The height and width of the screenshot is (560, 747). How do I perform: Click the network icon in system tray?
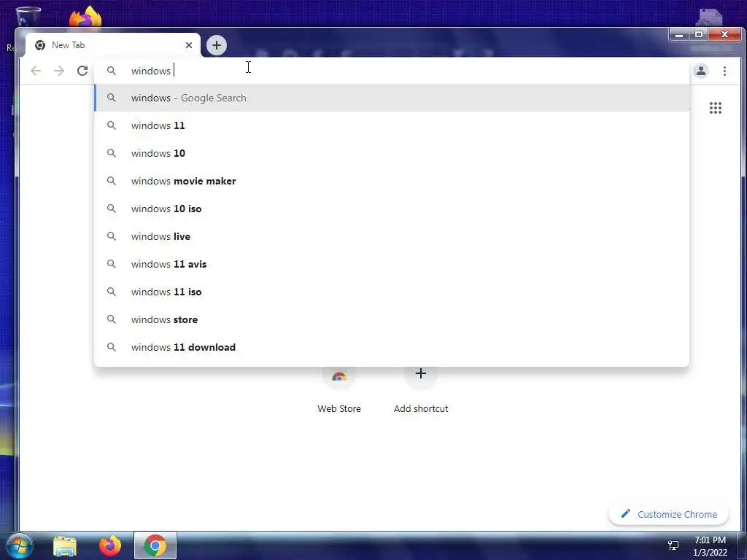click(673, 545)
